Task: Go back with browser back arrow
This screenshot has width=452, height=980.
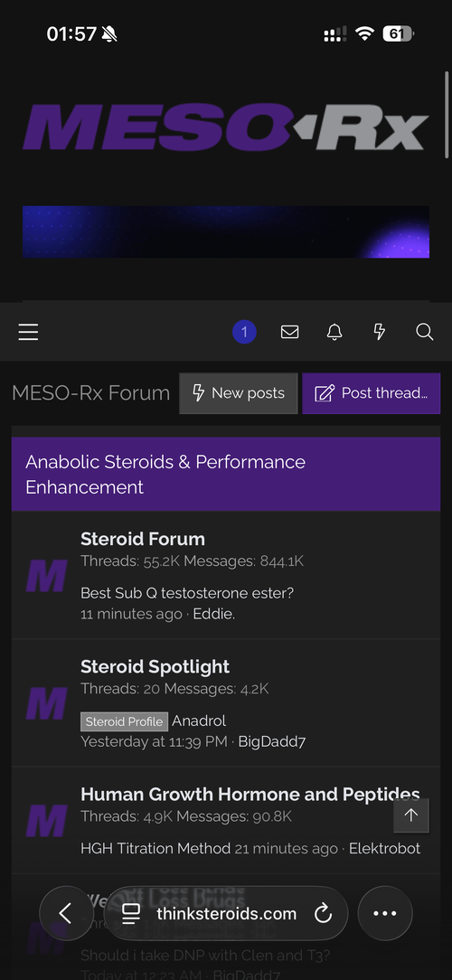Action: [x=66, y=913]
